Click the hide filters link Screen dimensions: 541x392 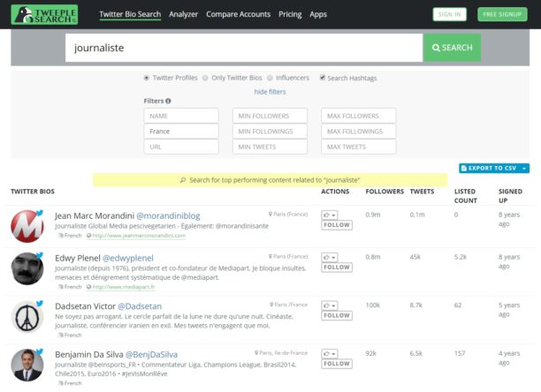pyautogui.click(x=270, y=92)
